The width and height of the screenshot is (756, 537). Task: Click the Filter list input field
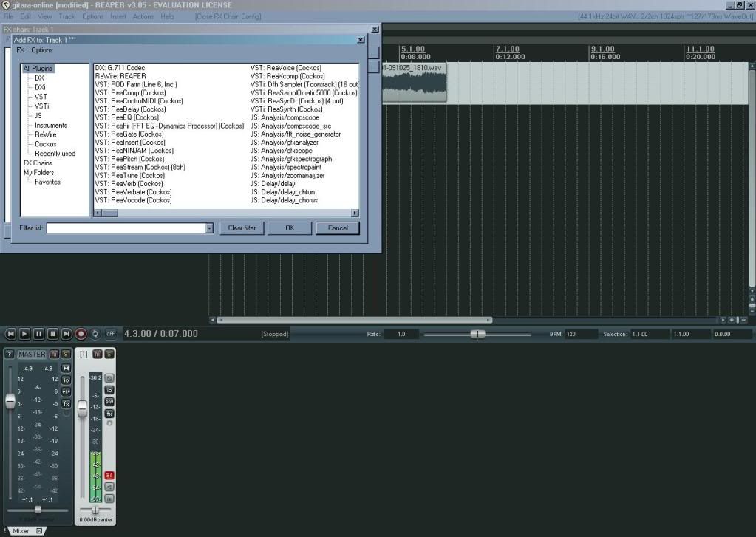(x=126, y=228)
